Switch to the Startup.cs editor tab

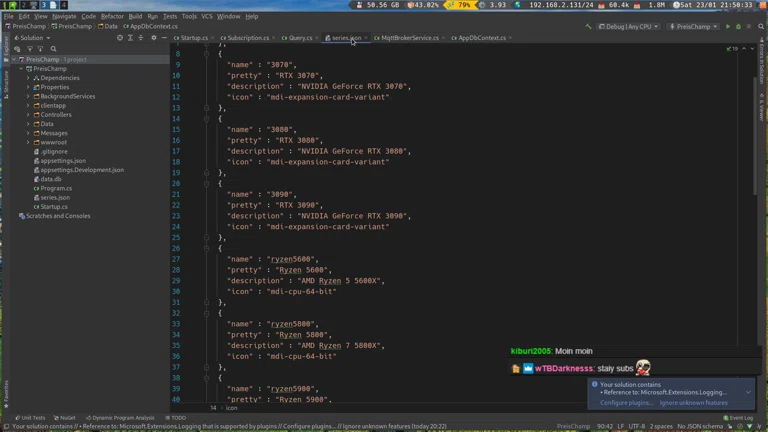pyautogui.click(x=193, y=38)
